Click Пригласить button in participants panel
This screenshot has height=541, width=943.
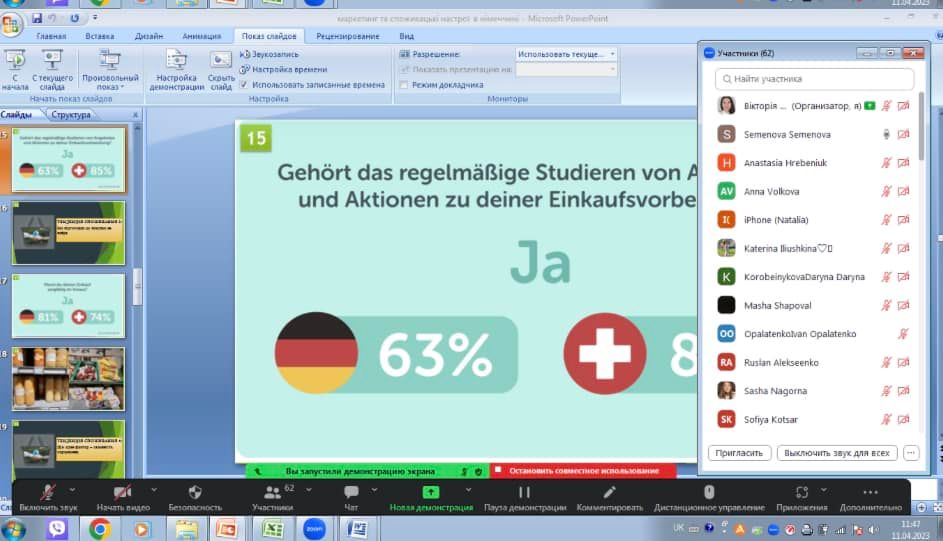click(739, 453)
